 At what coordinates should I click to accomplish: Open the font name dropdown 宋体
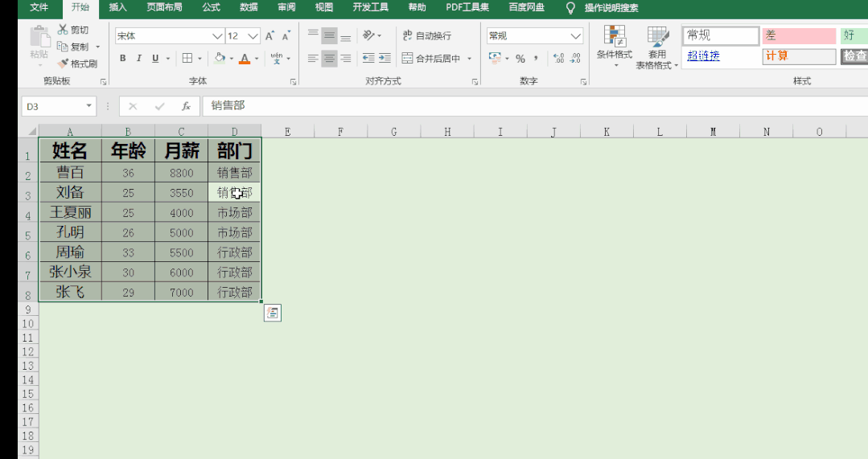[x=217, y=36]
